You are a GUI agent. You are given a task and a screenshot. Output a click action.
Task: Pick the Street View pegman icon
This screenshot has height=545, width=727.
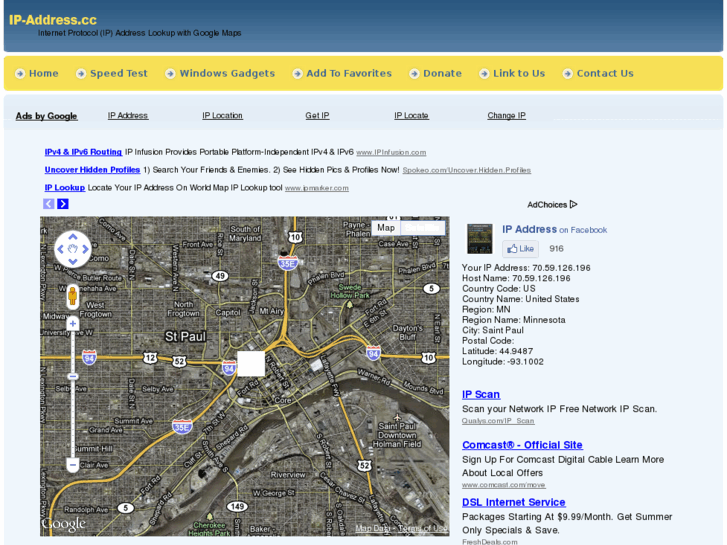coord(72,296)
